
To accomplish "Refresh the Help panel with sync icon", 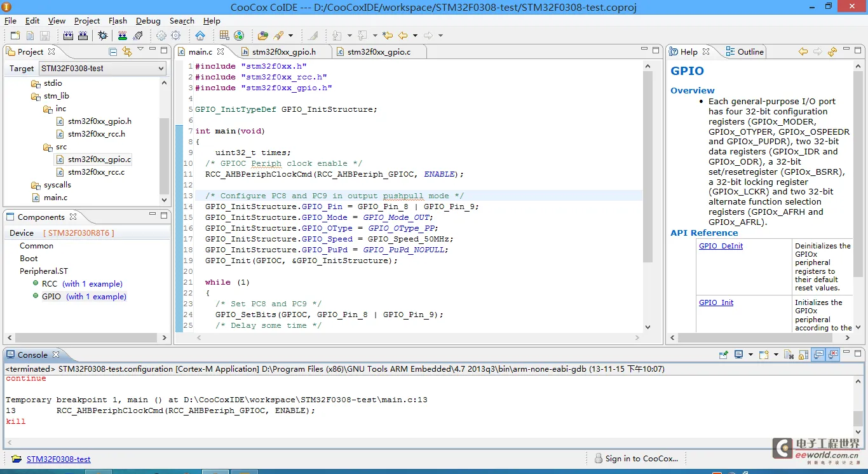I will [x=832, y=51].
